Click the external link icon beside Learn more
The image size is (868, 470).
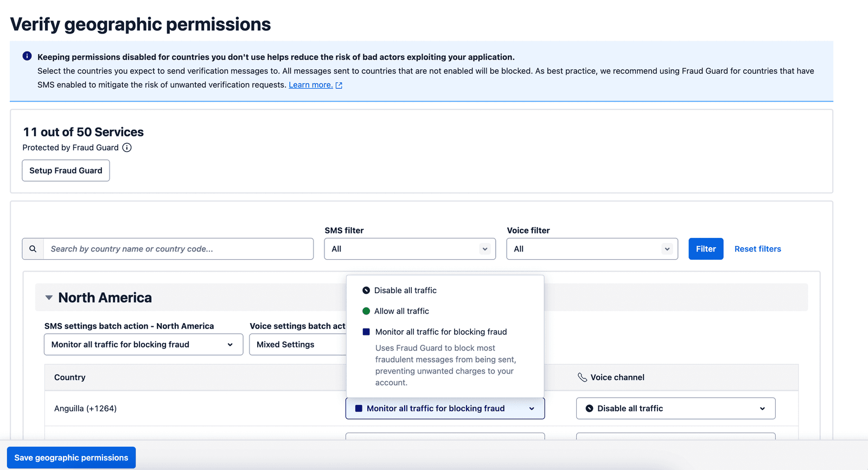pos(339,85)
